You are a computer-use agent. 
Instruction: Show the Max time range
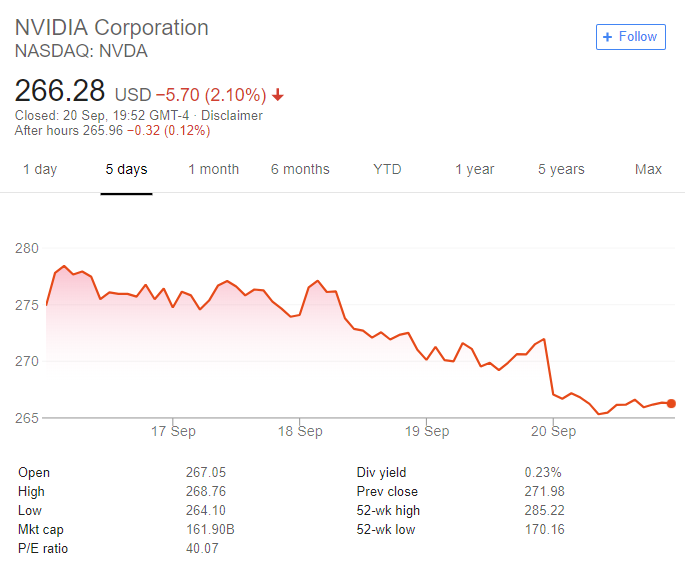(648, 169)
